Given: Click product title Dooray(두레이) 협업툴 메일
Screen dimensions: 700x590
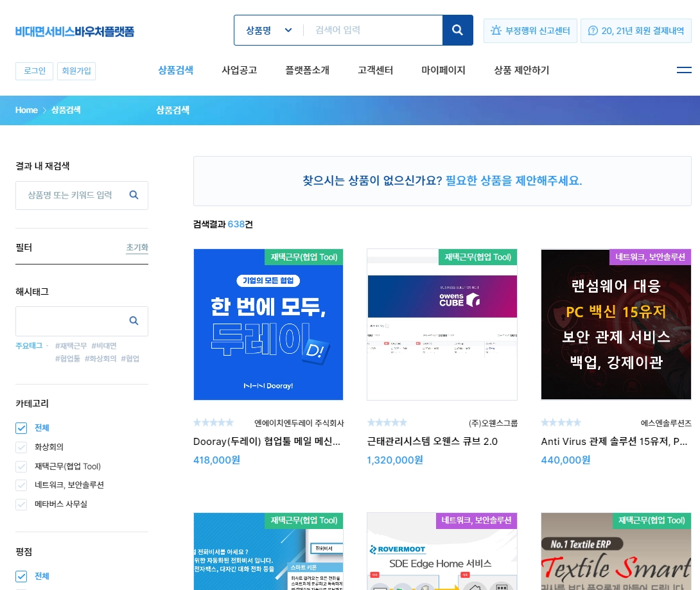Looking at the screenshot, I should point(267,442).
